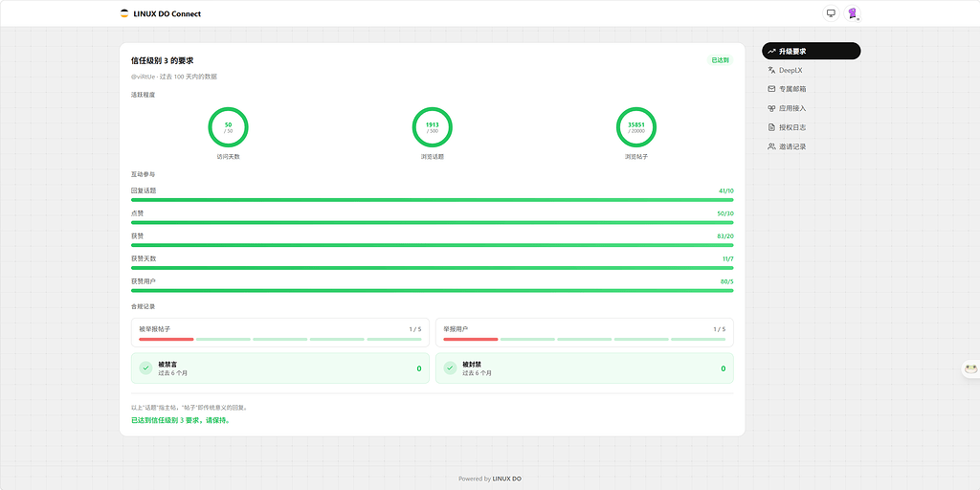Click the 浏览帖子 caption
The width and height of the screenshot is (980, 490).
636,157
